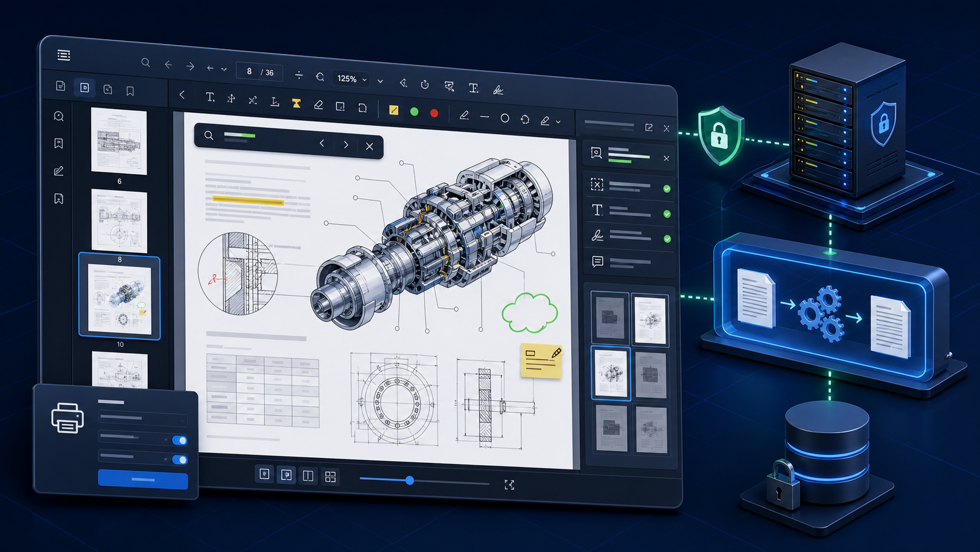Open the hamburger menu icon
The width and height of the screenshot is (980, 552).
[x=64, y=55]
